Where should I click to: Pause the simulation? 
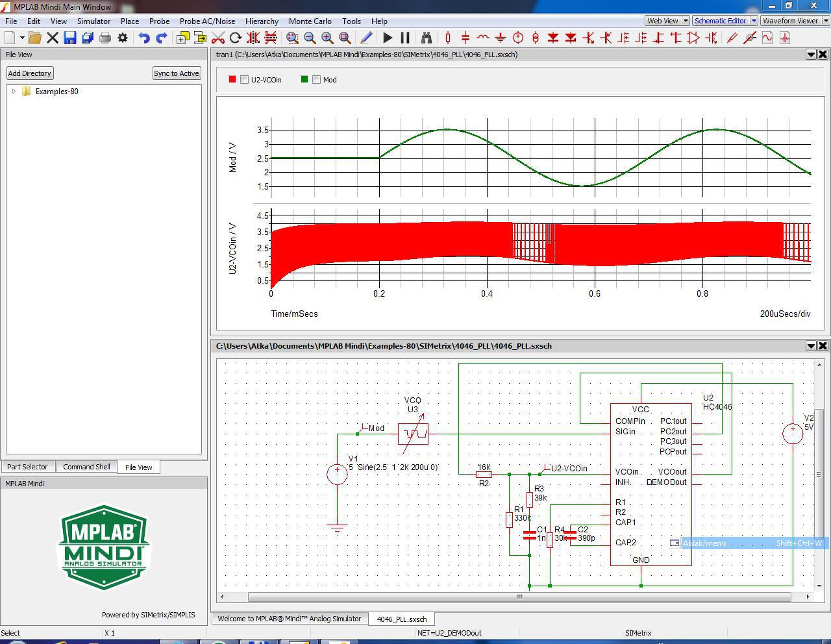point(405,38)
